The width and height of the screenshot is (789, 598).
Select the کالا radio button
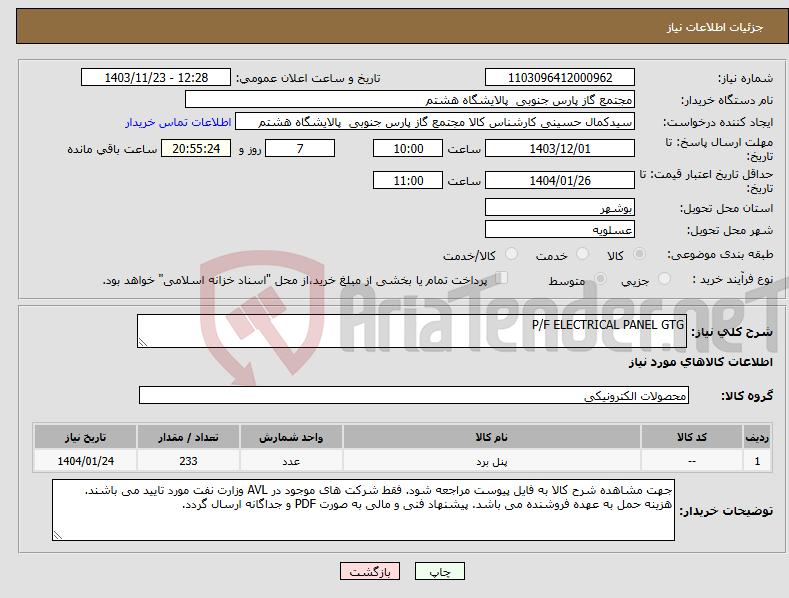click(x=639, y=254)
